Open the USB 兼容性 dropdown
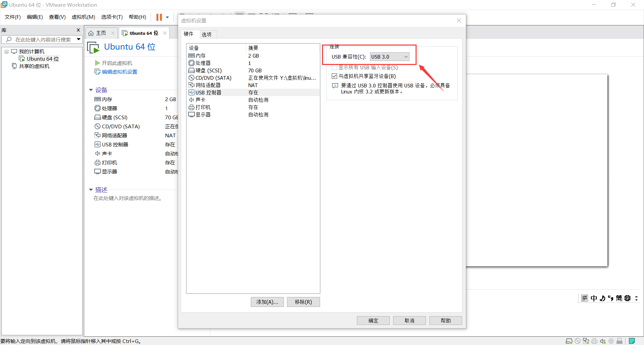The width and height of the screenshot is (644, 345). (x=389, y=56)
